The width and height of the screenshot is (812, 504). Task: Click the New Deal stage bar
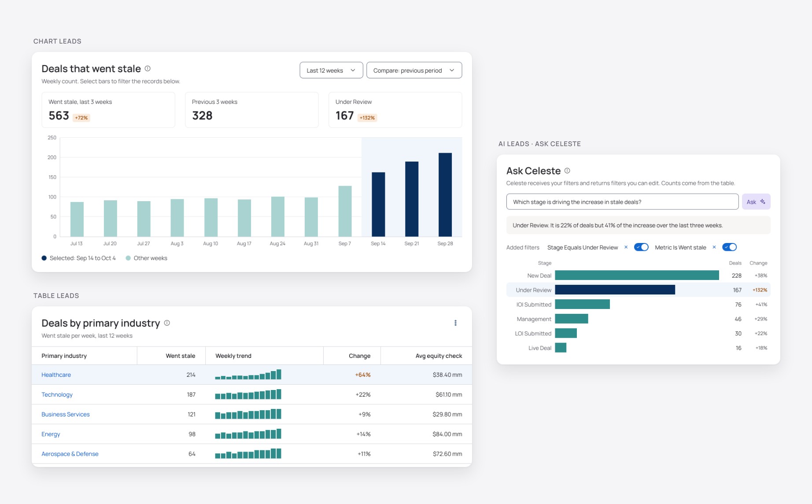(637, 276)
